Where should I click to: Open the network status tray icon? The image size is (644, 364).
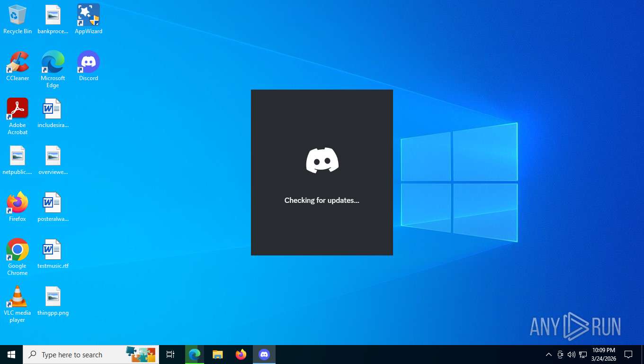click(583, 355)
